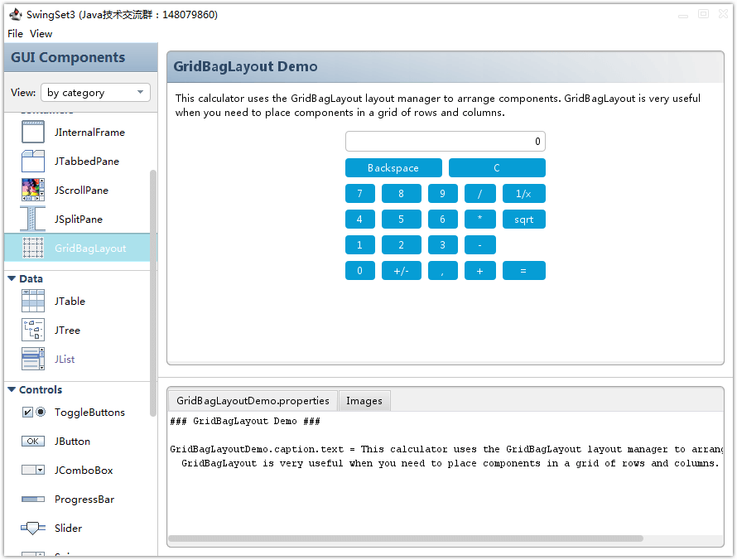Open the JComboBox demo icon
737x560 pixels.
33,471
